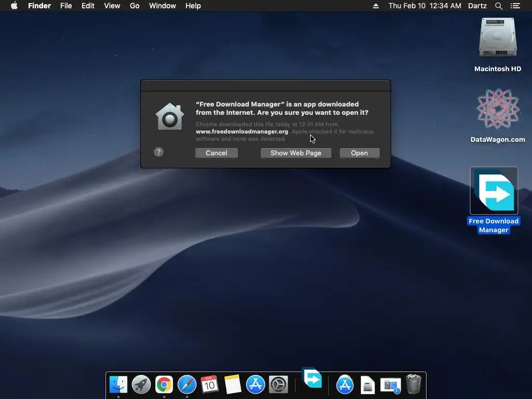Click the Show Web Page button
Viewport: 532px width, 399px height.
(296, 153)
